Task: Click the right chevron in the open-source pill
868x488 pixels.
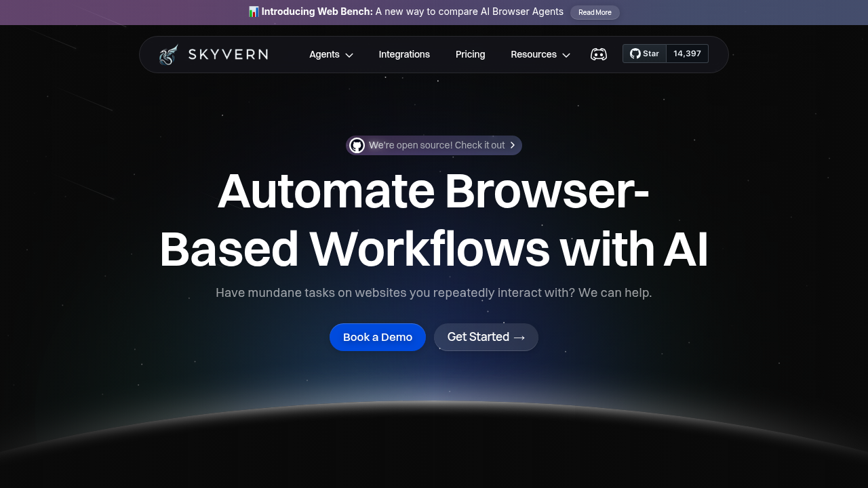Action: tap(513, 145)
